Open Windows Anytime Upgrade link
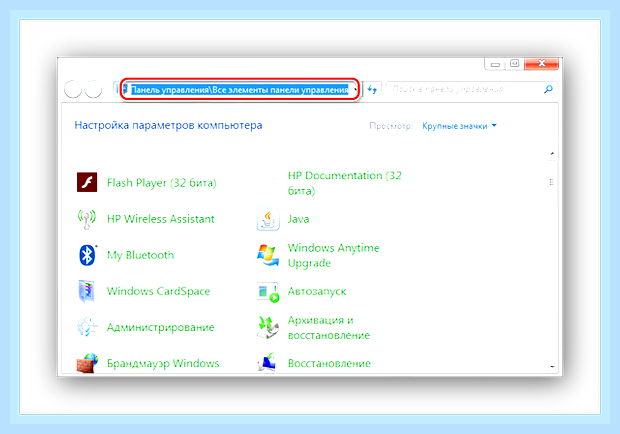 coord(333,255)
